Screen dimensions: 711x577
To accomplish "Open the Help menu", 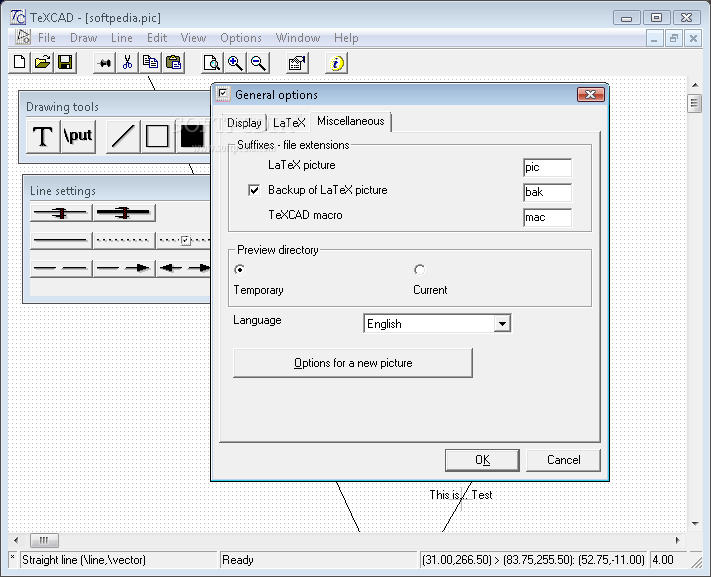I will coord(346,38).
